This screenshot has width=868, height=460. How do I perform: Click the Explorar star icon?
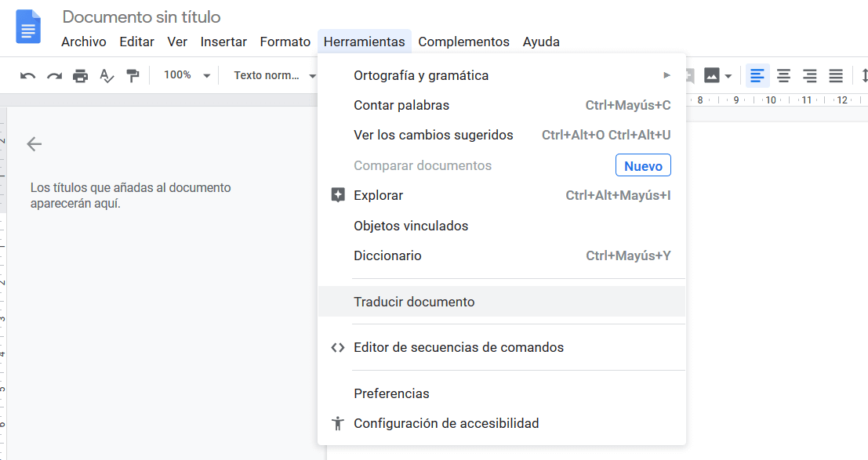pyautogui.click(x=338, y=195)
